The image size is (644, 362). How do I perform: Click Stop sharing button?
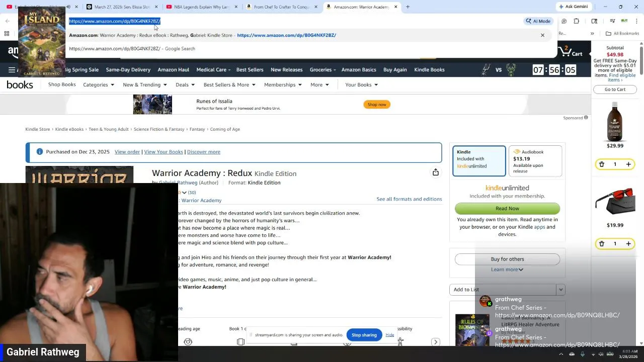[x=364, y=335]
